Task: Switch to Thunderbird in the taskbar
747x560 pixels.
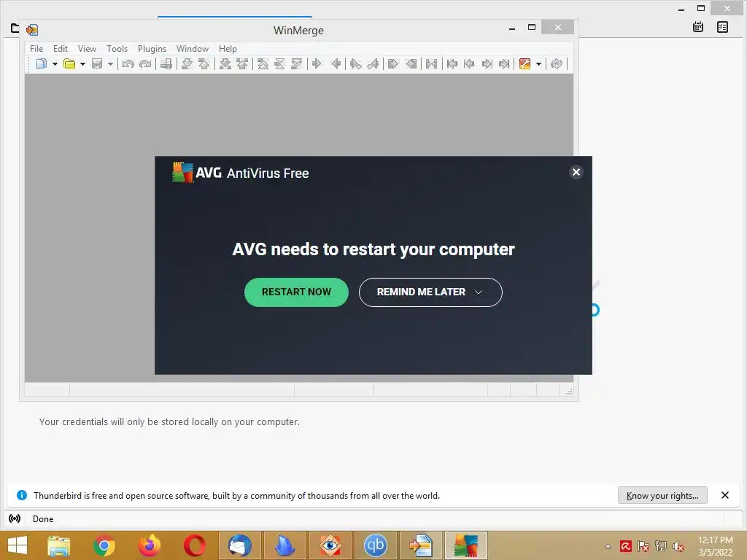Action: [x=239, y=545]
